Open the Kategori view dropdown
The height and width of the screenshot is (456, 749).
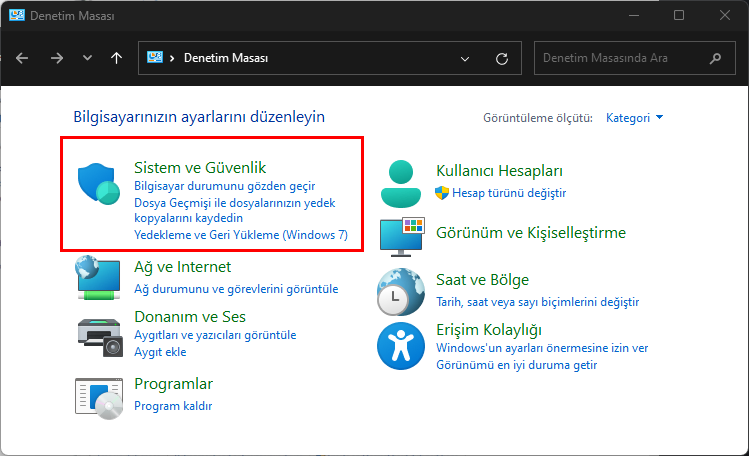634,117
